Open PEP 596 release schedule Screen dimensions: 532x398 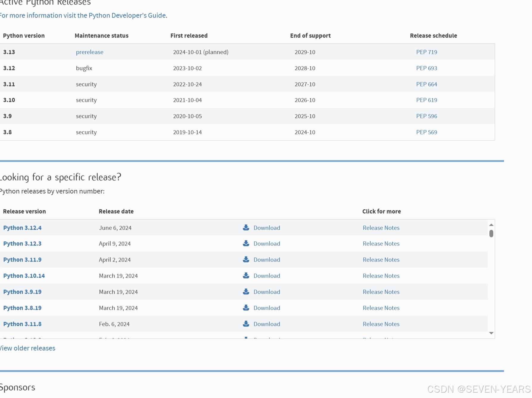427,116
